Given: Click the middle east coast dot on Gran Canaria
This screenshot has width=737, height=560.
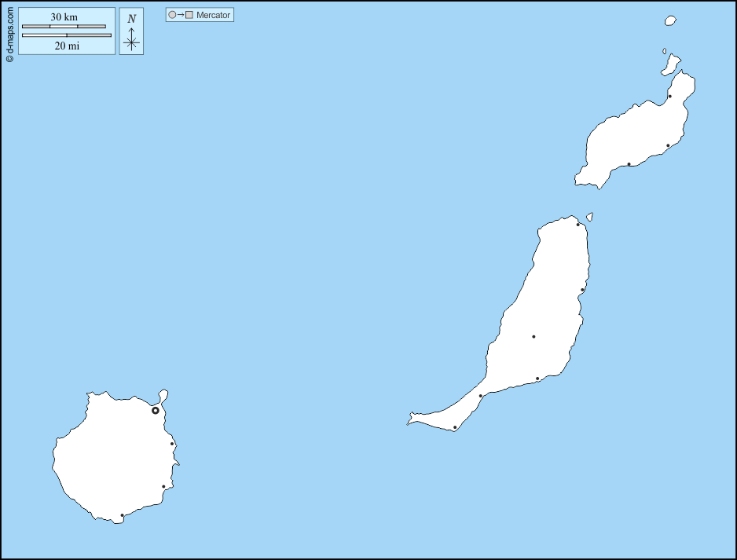Looking at the screenshot, I should click(172, 444).
